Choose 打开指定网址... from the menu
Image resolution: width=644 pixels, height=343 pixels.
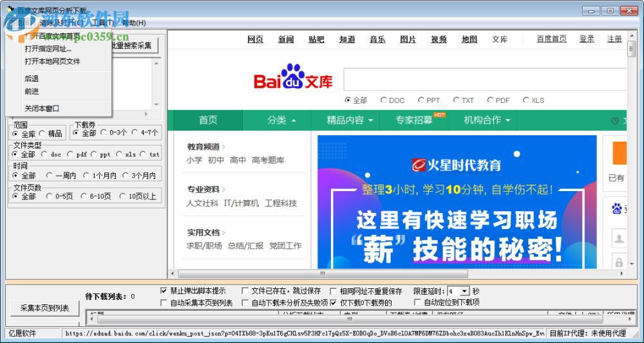48,49
